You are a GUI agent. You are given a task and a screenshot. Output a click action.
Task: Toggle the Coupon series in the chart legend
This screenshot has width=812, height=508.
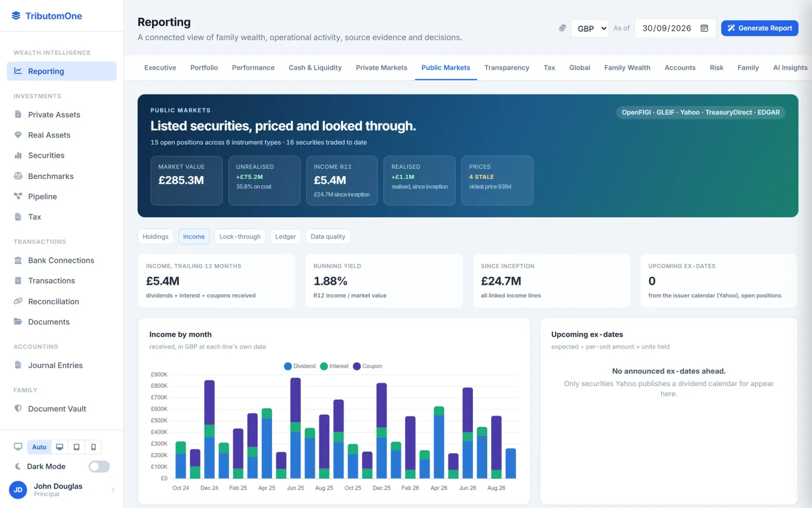[x=368, y=366]
